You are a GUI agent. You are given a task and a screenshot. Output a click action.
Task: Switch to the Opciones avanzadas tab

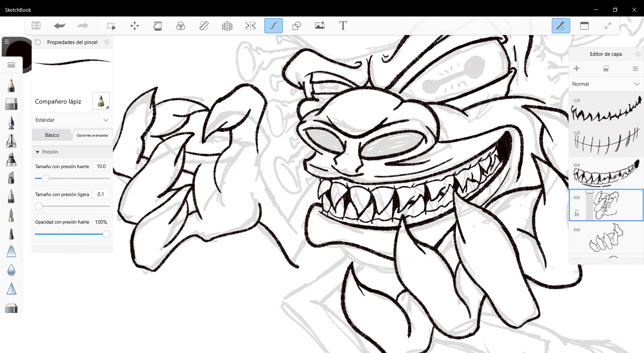click(92, 135)
